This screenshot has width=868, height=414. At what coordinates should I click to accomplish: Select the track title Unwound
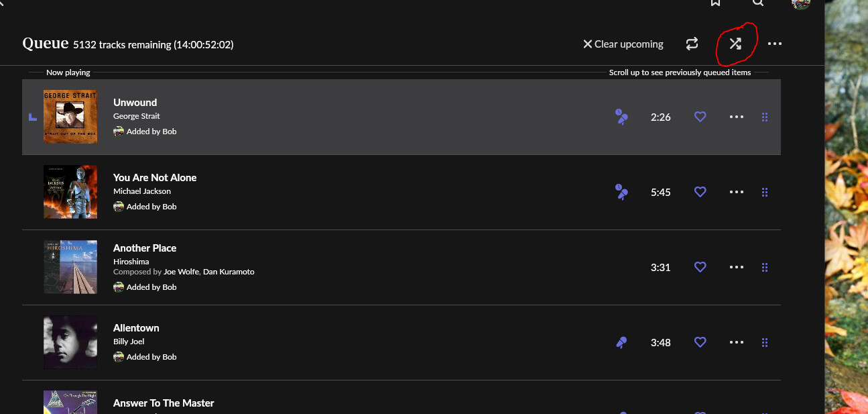click(135, 103)
